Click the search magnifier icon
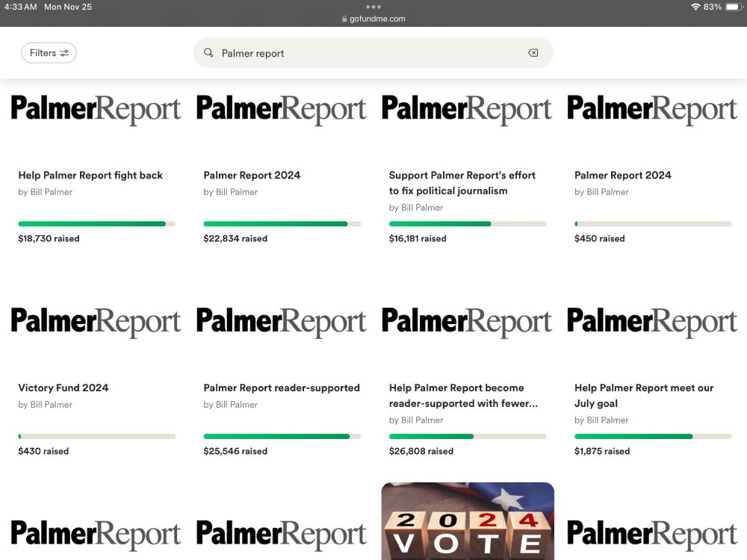747x560 pixels. [208, 52]
